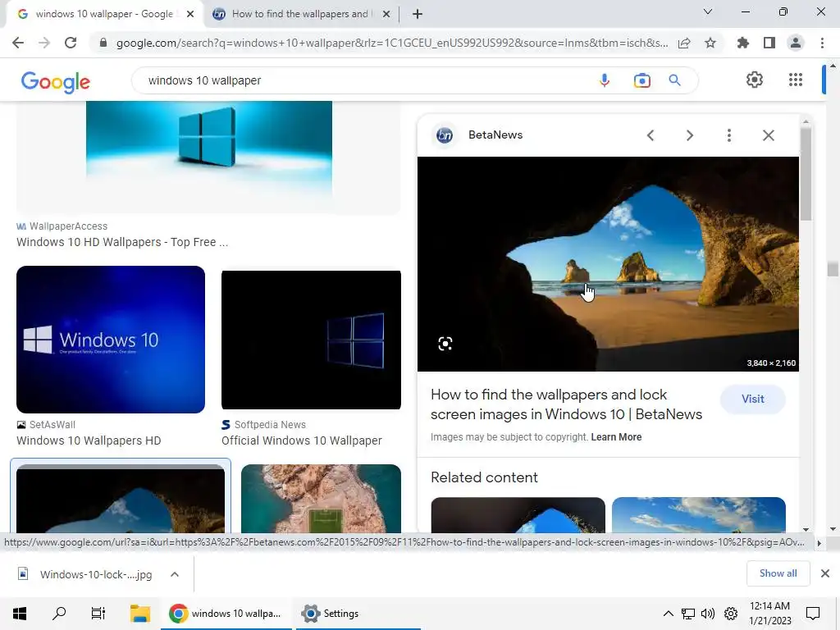Show hidden system tray icons
The image size is (840, 630).
point(668,614)
